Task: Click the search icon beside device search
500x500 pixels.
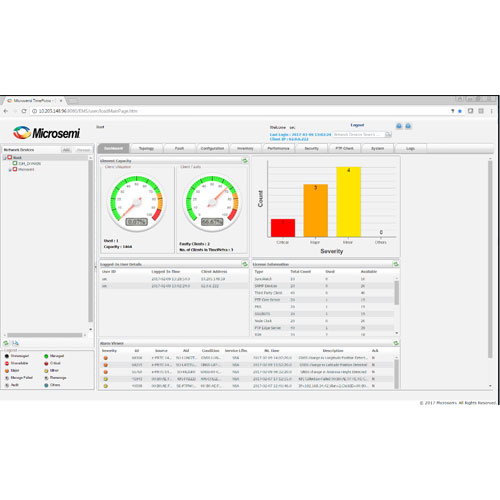Action: tap(388, 134)
